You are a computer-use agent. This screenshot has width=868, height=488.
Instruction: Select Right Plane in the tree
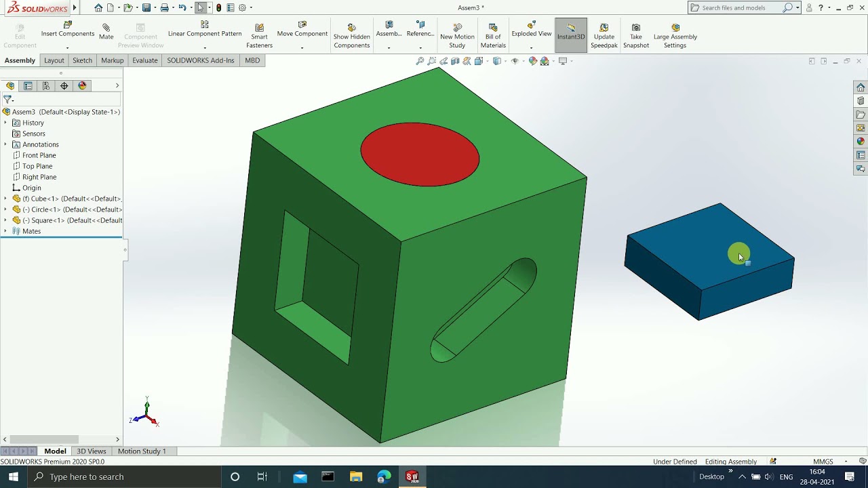(39, 177)
